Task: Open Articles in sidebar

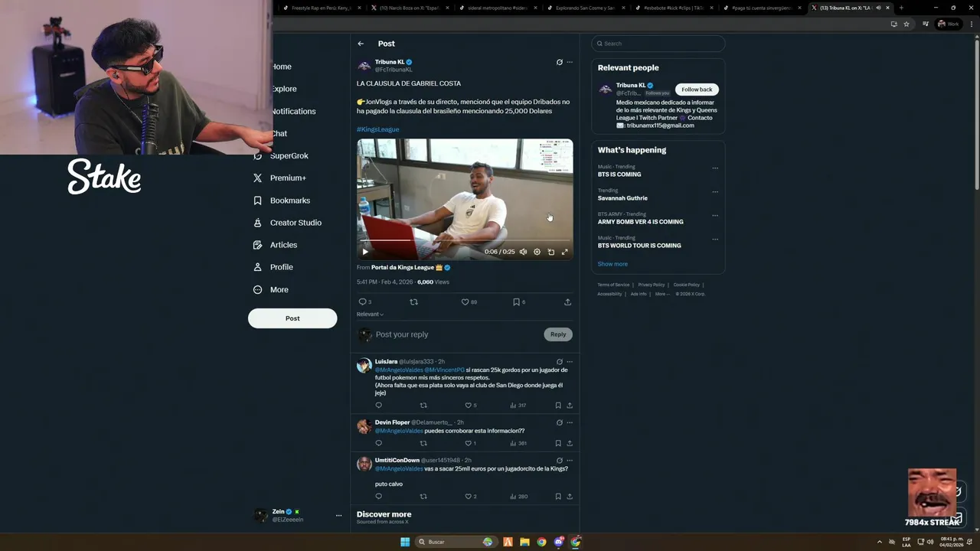Action: coord(275,245)
